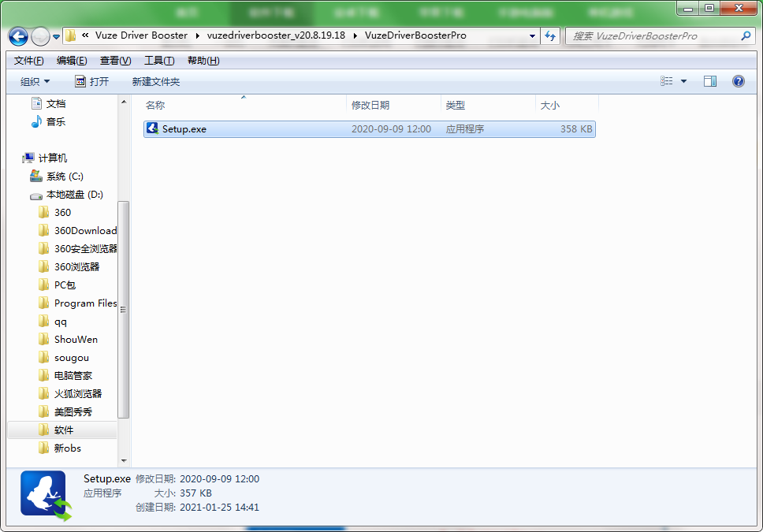Go back with the blue Back arrow
The height and width of the screenshot is (532, 763).
[x=18, y=36]
